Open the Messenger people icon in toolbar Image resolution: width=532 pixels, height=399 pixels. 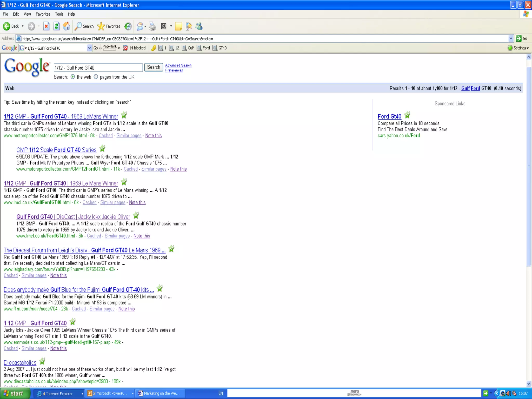click(x=199, y=26)
